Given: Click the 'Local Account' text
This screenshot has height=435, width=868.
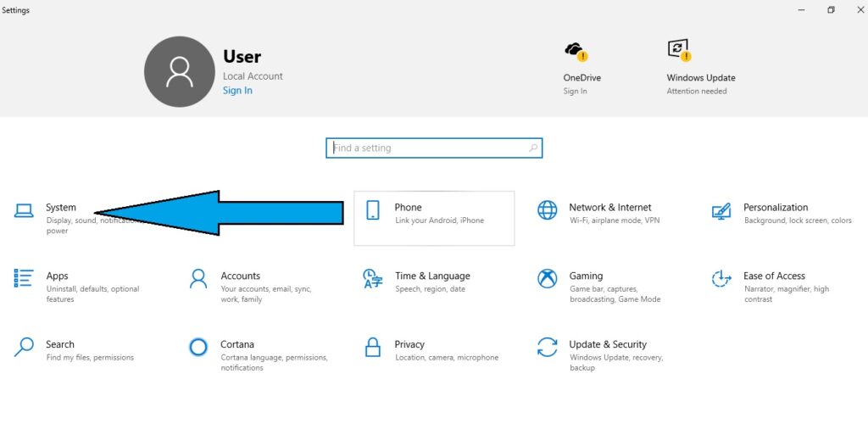Looking at the screenshot, I should [253, 75].
